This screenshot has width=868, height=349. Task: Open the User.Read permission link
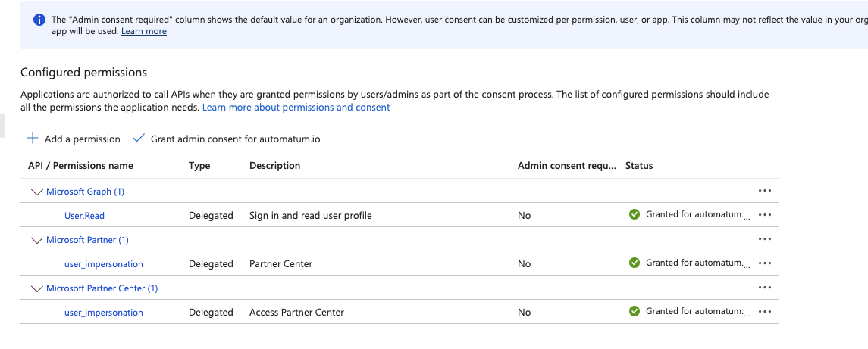(84, 216)
